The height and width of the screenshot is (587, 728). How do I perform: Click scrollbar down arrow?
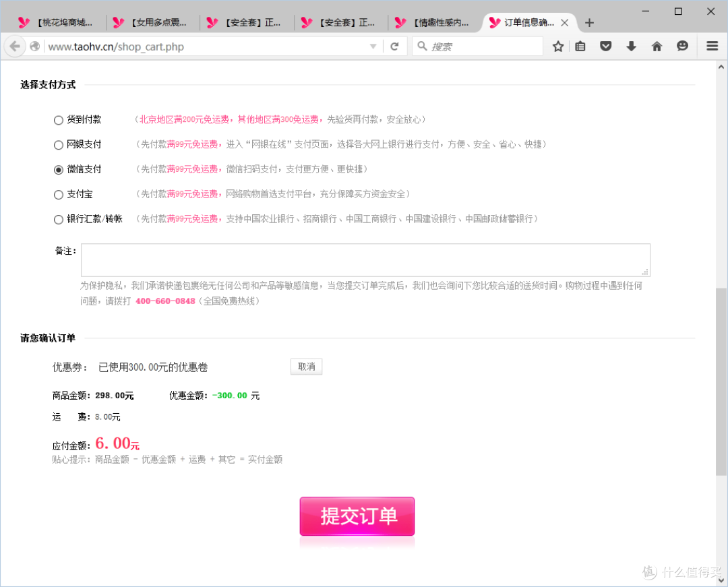[721, 580]
